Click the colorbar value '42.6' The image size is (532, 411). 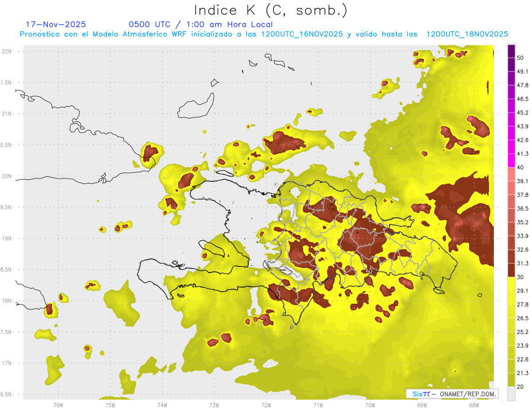[x=523, y=140]
